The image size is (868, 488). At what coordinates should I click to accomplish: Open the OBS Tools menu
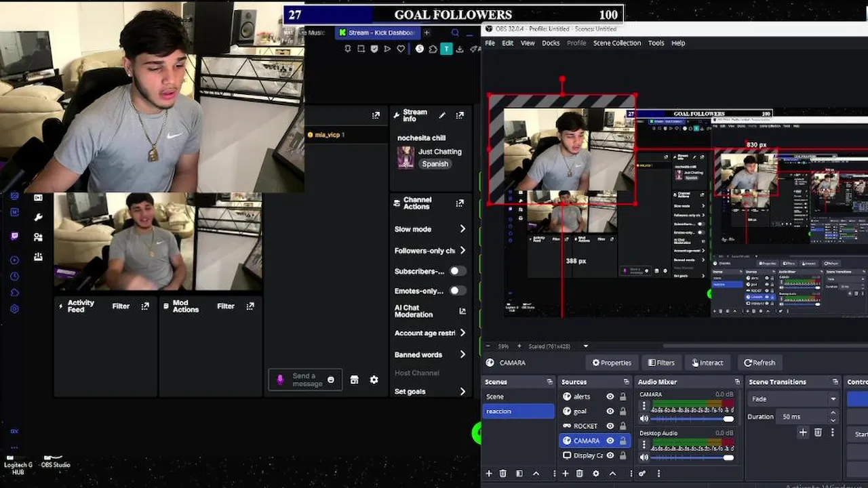click(656, 43)
